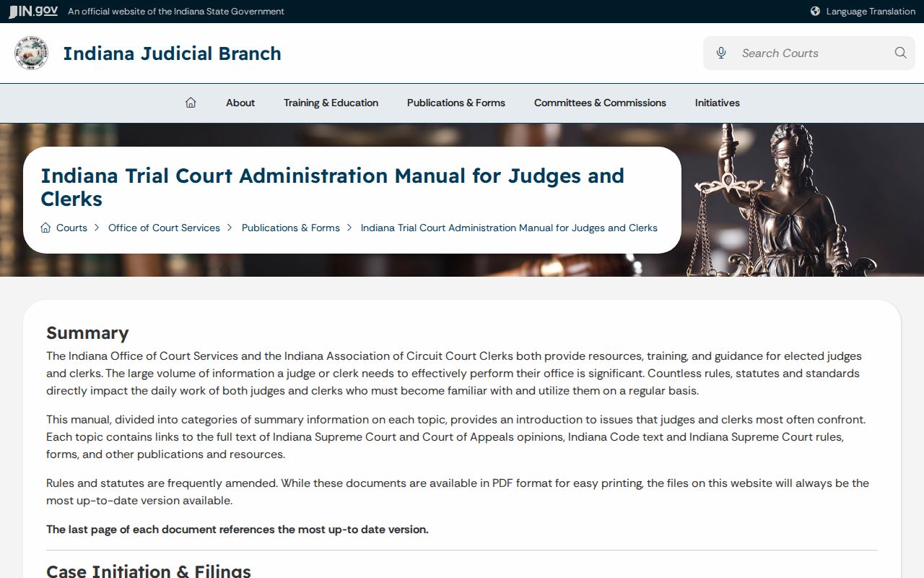The image size is (924, 578).
Task: Click the Summary heading
Action: [87, 333]
